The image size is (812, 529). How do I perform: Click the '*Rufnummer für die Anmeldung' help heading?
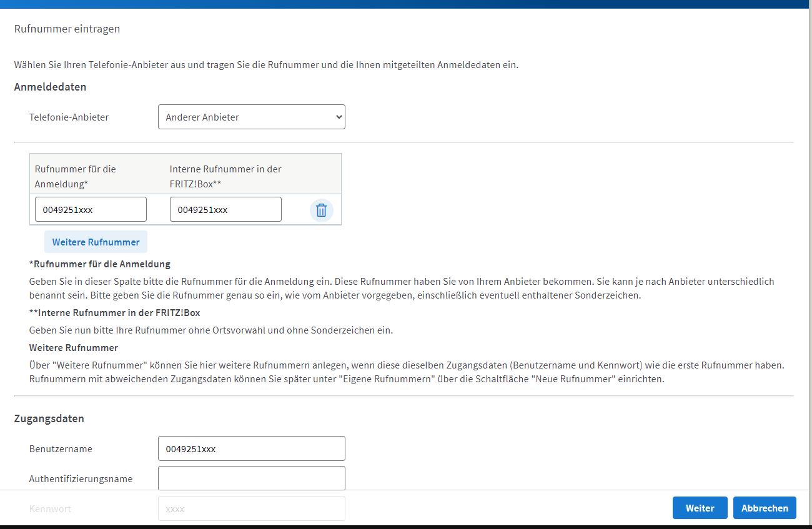100,264
